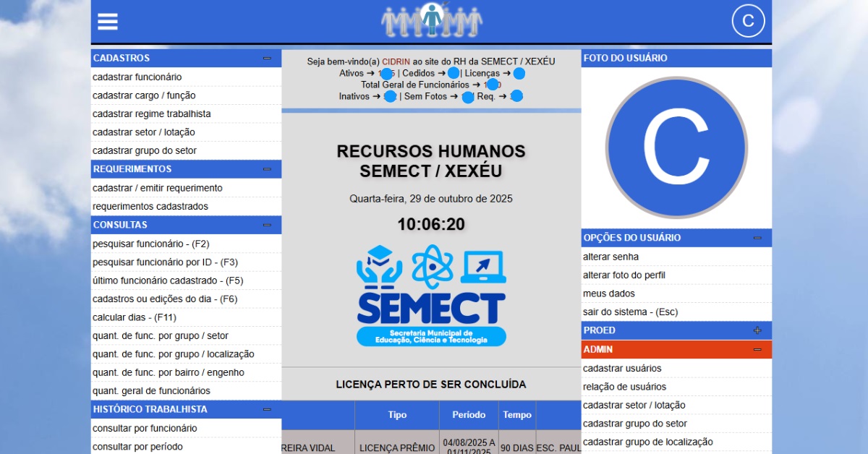Collapse the REQUERIMENTOS section

pos(267,169)
